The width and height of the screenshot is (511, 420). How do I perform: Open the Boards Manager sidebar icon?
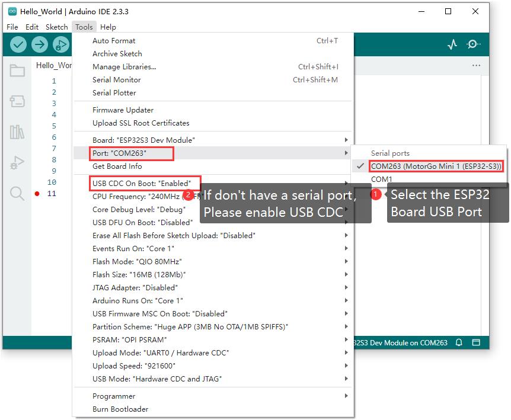[x=17, y=101]
